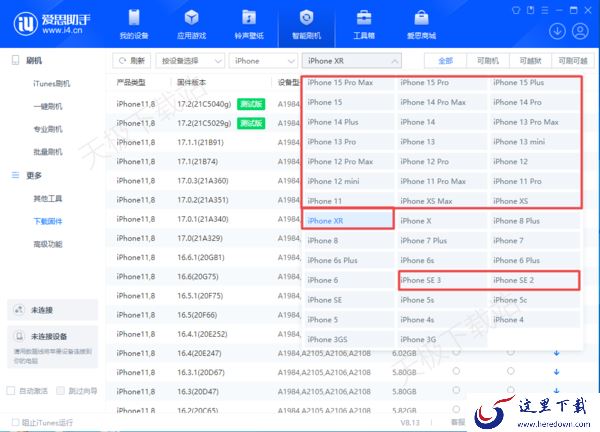Image resolution: width=600 pixels, height=432 pixels.
Task: Select the 17.2(21C5040g) firmware row
Action: pos(204,104)
